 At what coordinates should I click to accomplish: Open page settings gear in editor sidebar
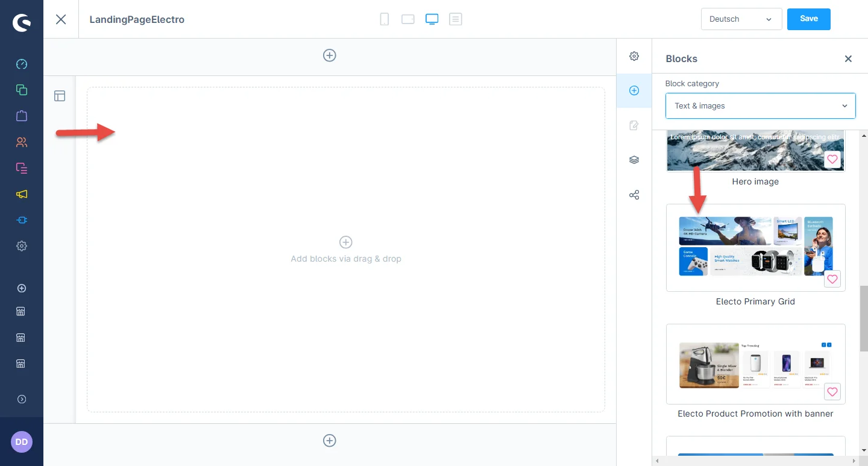[634, 56]
